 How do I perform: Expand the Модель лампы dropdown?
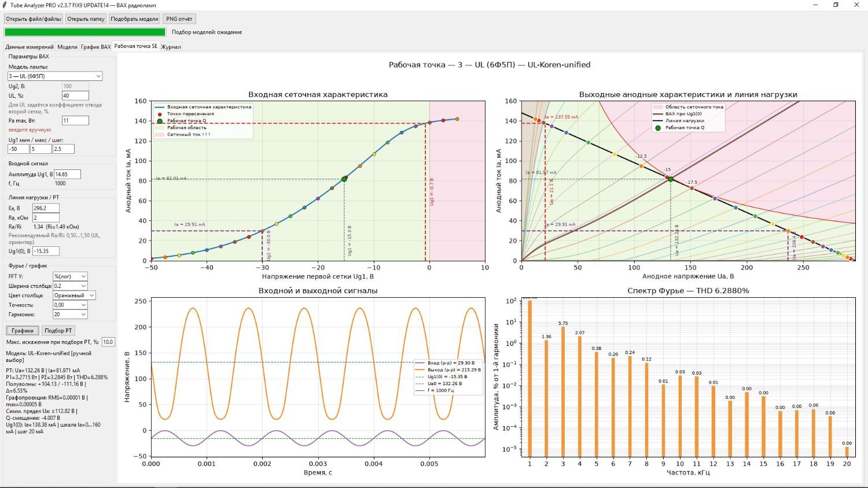point(55,76)
